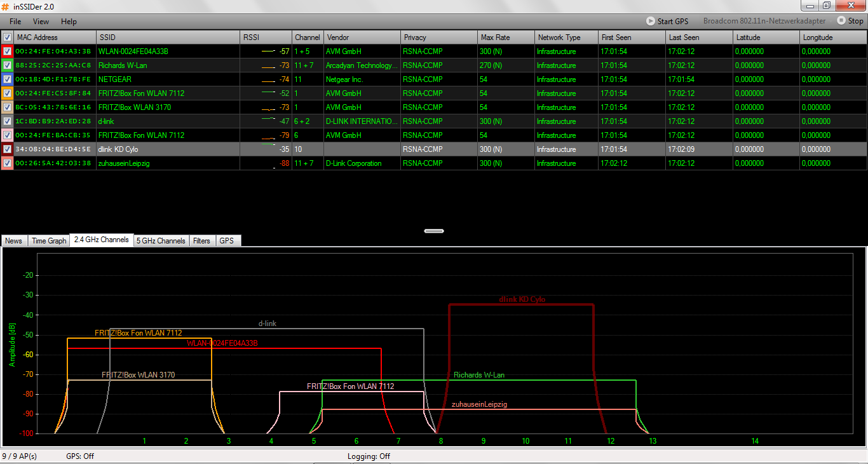
Task: Open the Help menu
Action: (x=69, y=22)
